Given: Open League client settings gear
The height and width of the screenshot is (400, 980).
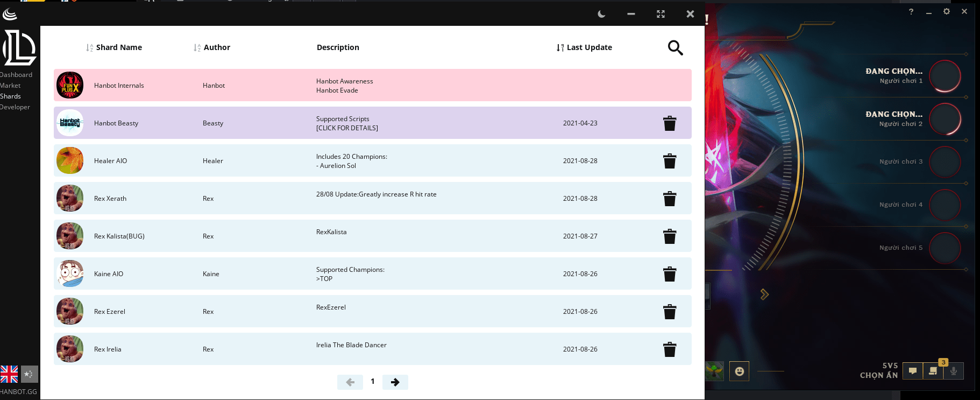Looking at the screenshot, I should pyautogui.click(x=947, y=11).
